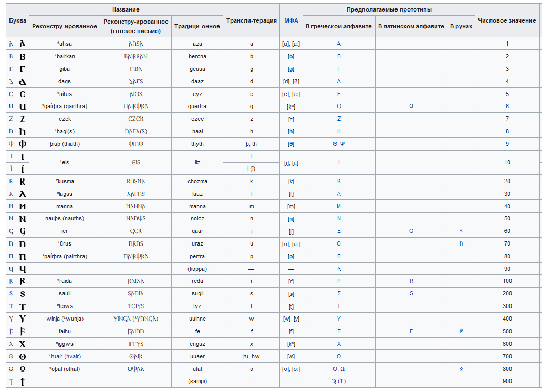This screenshot has width=542, height=392.
Task: Click the Latin Q link in the quertra row
Action: [411, 106]
